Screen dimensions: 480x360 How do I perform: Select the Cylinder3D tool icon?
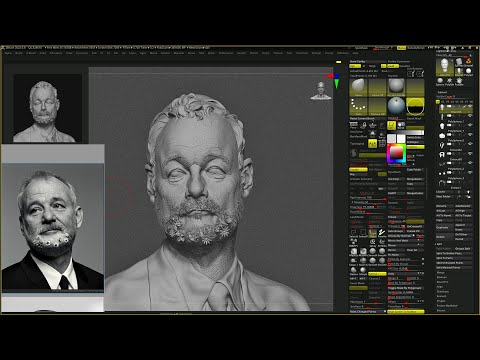point(459,62)
